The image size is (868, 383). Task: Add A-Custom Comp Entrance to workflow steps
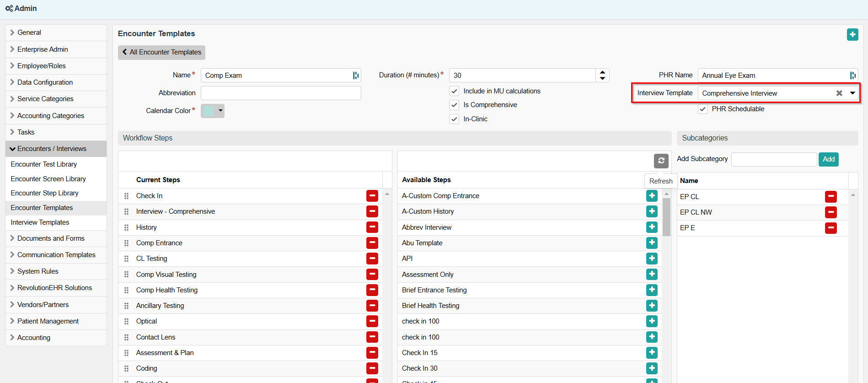click(652, 196)
